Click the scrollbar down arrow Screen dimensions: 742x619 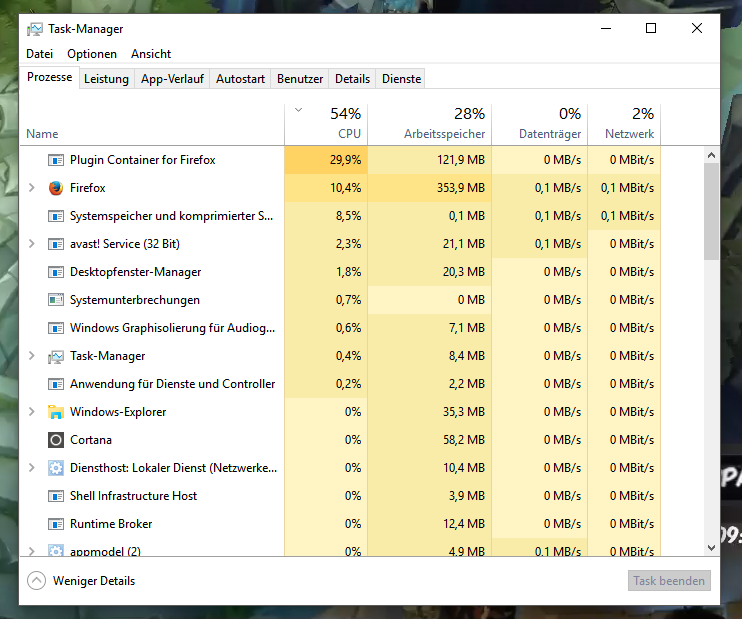(x=711, y=548)
